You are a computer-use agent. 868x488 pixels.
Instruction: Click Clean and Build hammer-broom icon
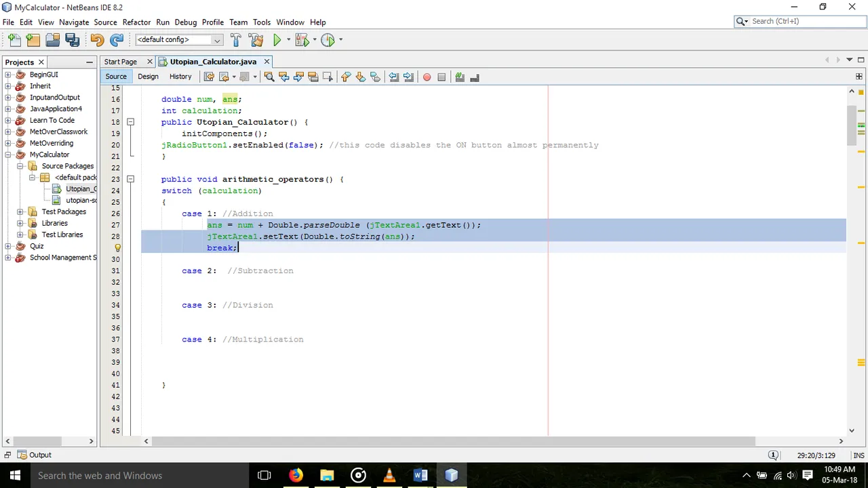[x=256, y=40]
